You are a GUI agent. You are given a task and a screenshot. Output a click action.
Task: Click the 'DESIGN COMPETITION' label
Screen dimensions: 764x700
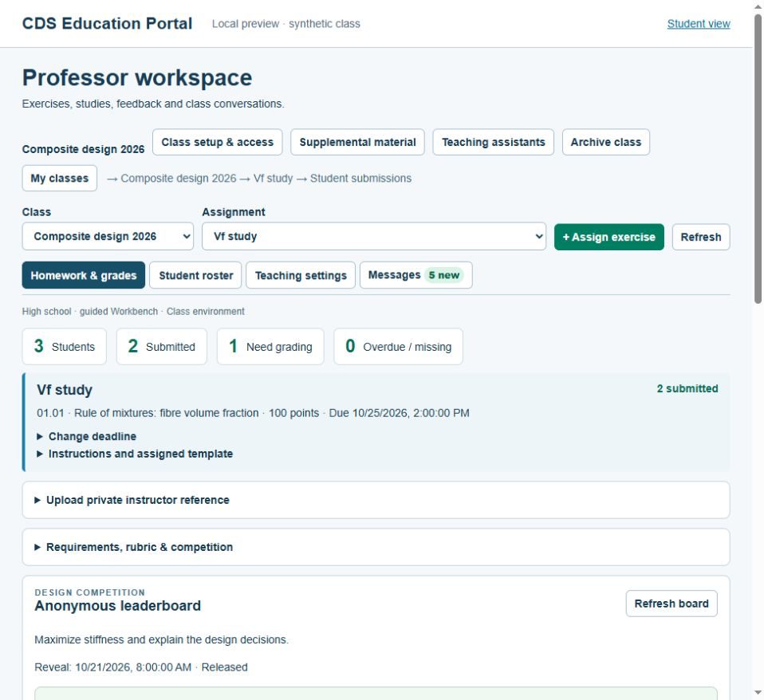coord(89,592)
